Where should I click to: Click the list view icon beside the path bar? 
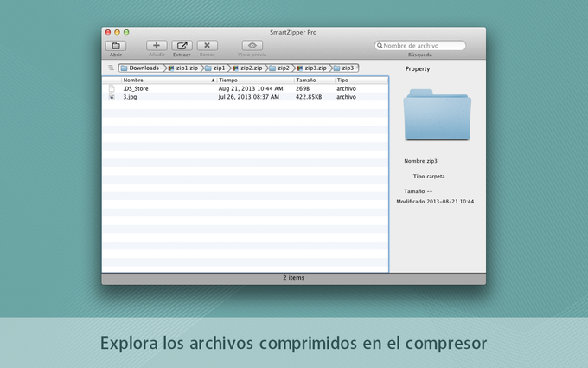tap(111, 68)
